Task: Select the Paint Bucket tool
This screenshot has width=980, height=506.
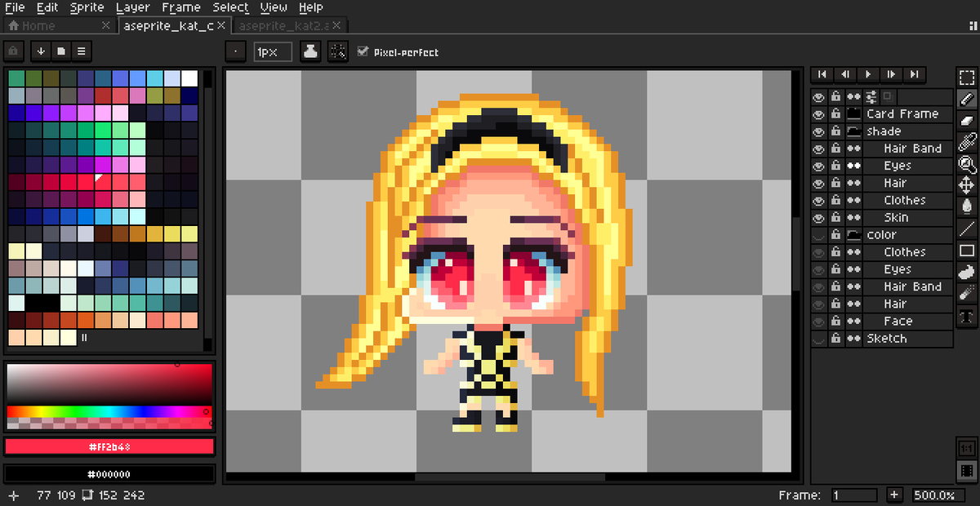Action: pos(967,206)
